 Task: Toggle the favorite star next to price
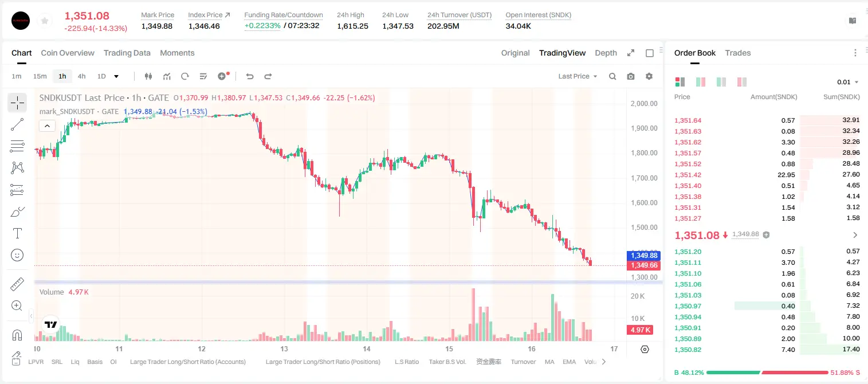45,21
